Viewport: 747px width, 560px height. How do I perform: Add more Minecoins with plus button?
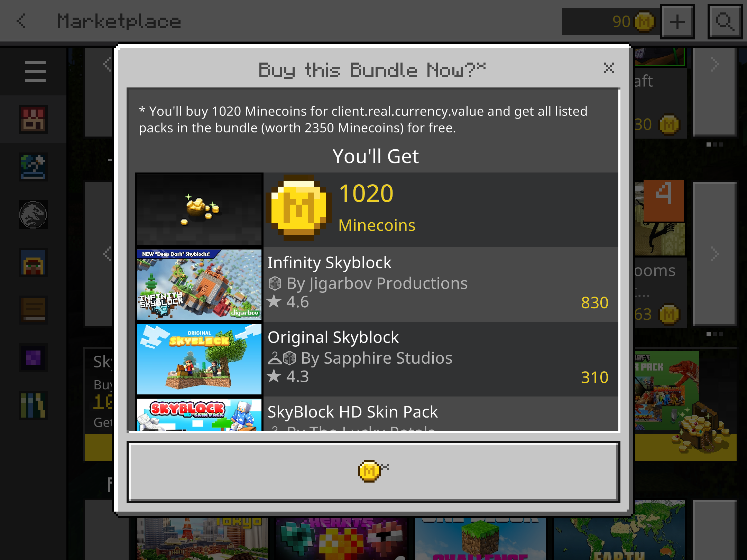677,22
